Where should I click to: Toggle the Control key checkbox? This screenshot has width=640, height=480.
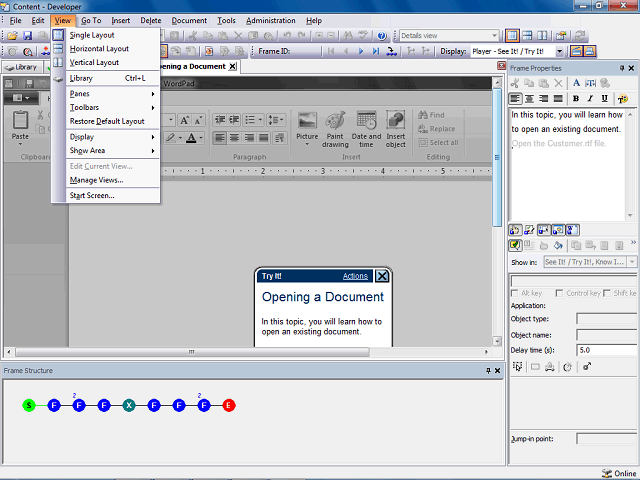coord(560,293)
